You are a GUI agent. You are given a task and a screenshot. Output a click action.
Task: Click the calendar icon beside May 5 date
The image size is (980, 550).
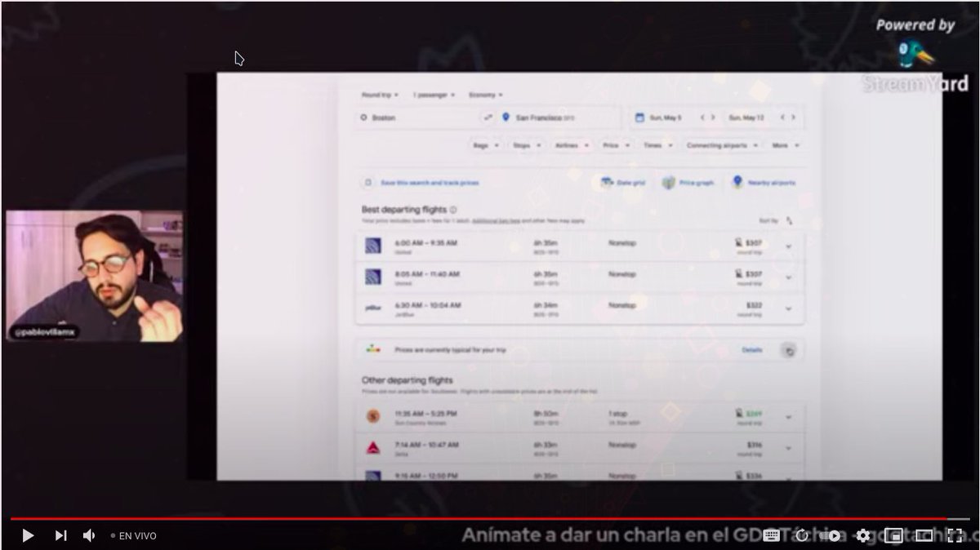click(x=639, y=117)
